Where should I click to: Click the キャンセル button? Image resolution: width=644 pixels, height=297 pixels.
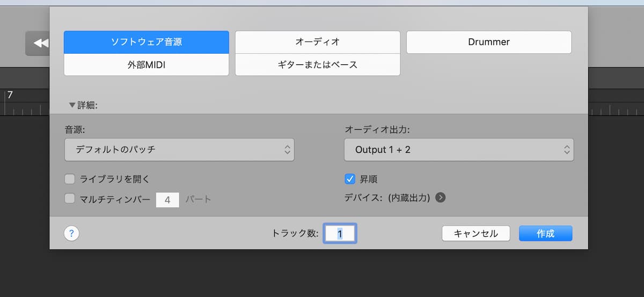coord(475,233)
